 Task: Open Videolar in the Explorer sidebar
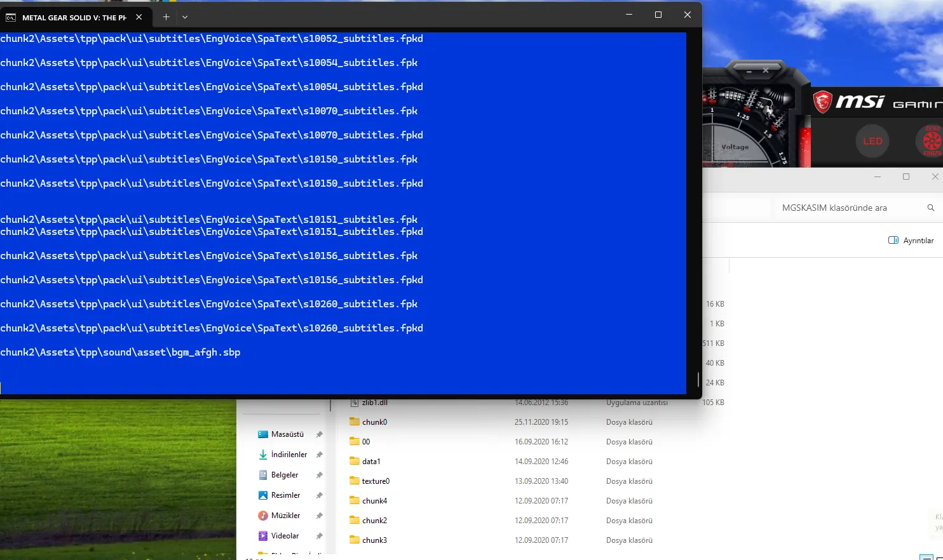tap(285, 536)
